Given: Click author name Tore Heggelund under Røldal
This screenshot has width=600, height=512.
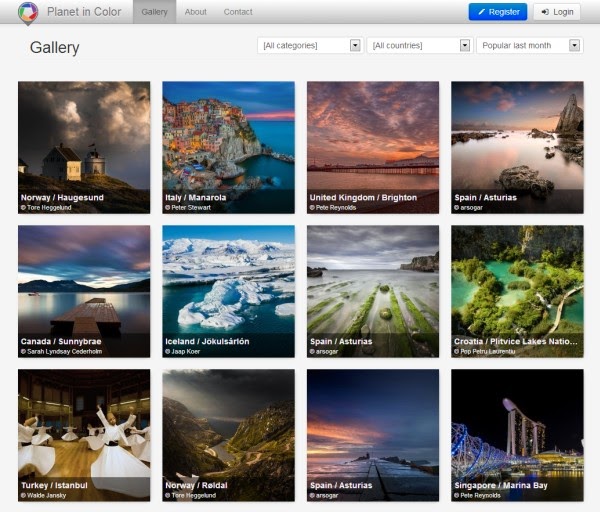Looking at the screenshot, I should (x=194, y=495).
